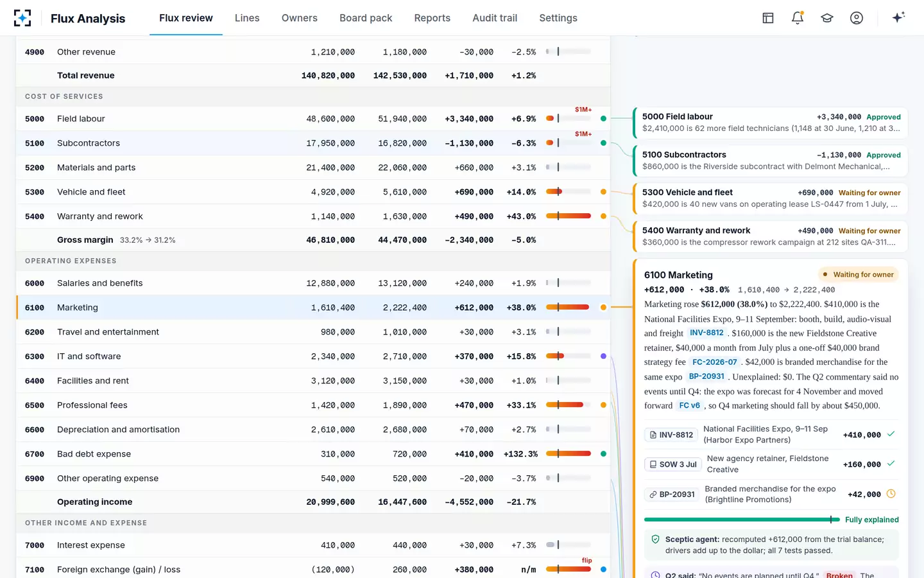
Task: Click the checkmark beside +410,000 evidence
Action: [x=891, y=434]
